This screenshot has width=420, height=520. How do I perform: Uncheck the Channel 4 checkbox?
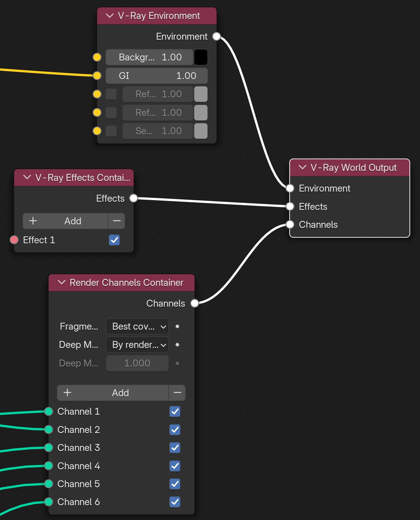(175, 466)
